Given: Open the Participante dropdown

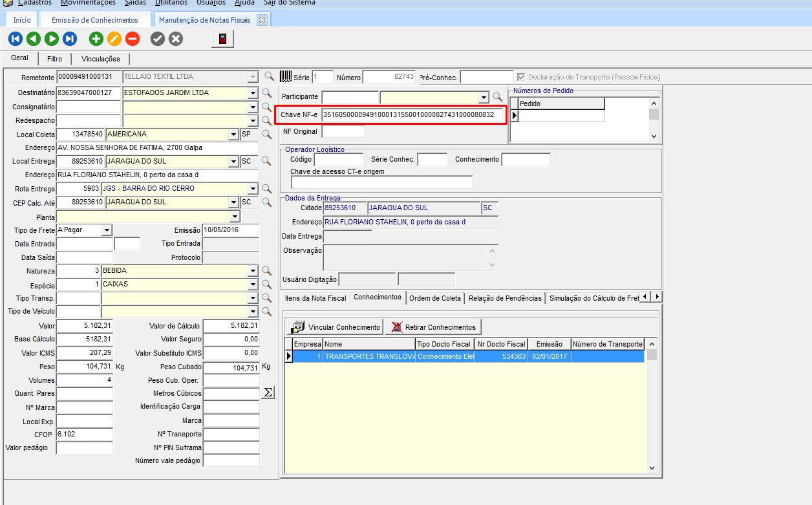Looking at the screenshot, I should click(483, 97).
